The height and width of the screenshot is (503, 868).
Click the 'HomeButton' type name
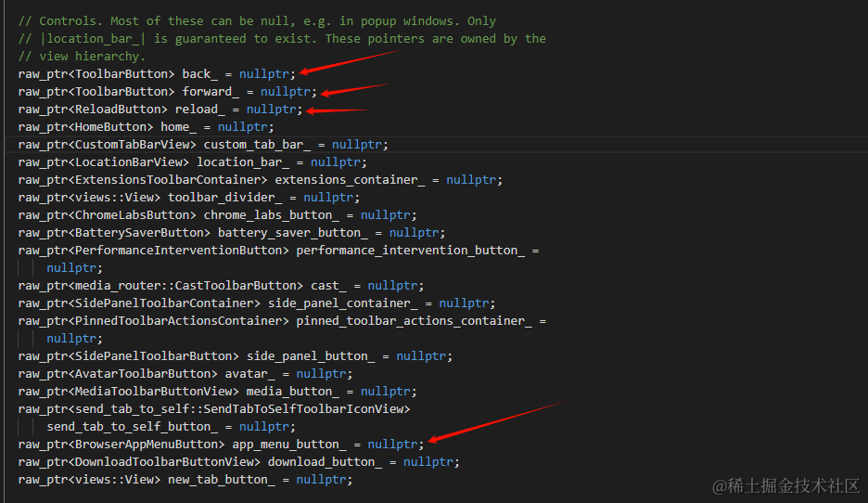point(110,127)
